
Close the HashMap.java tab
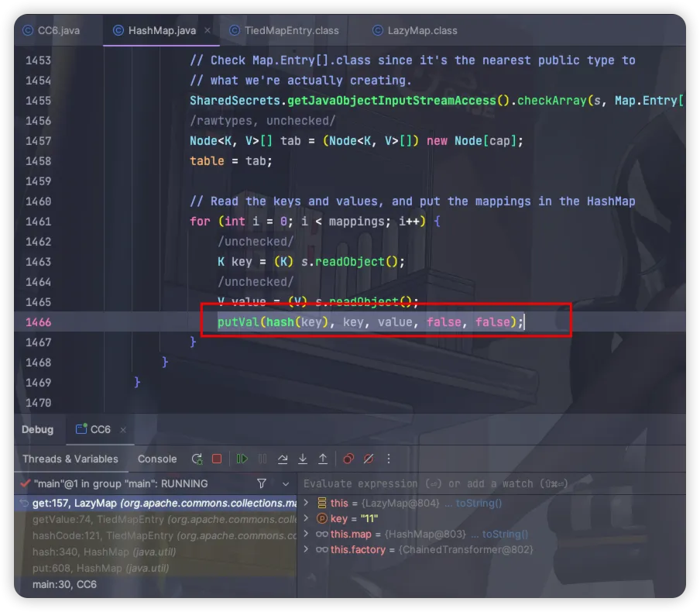208,31
